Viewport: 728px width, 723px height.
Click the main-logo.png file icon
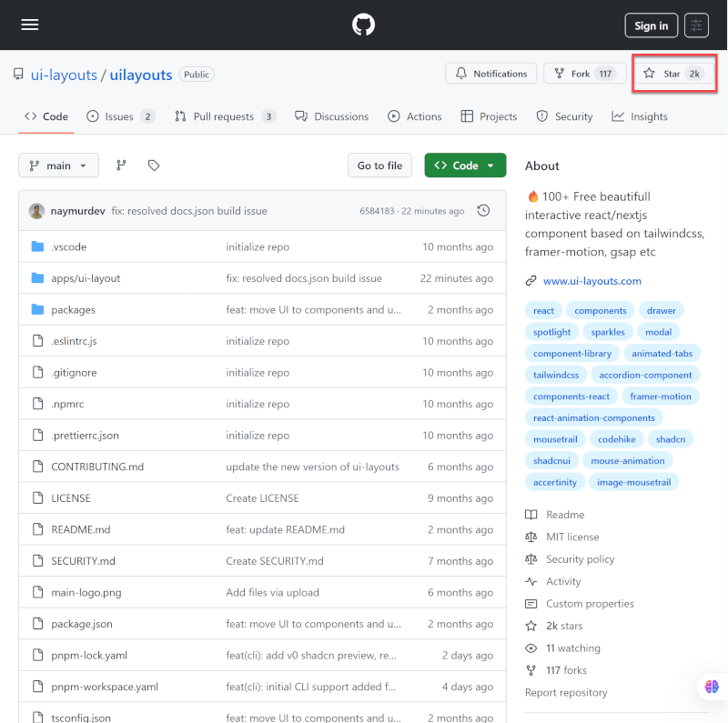pyautogui.click(x=37, y=592)
